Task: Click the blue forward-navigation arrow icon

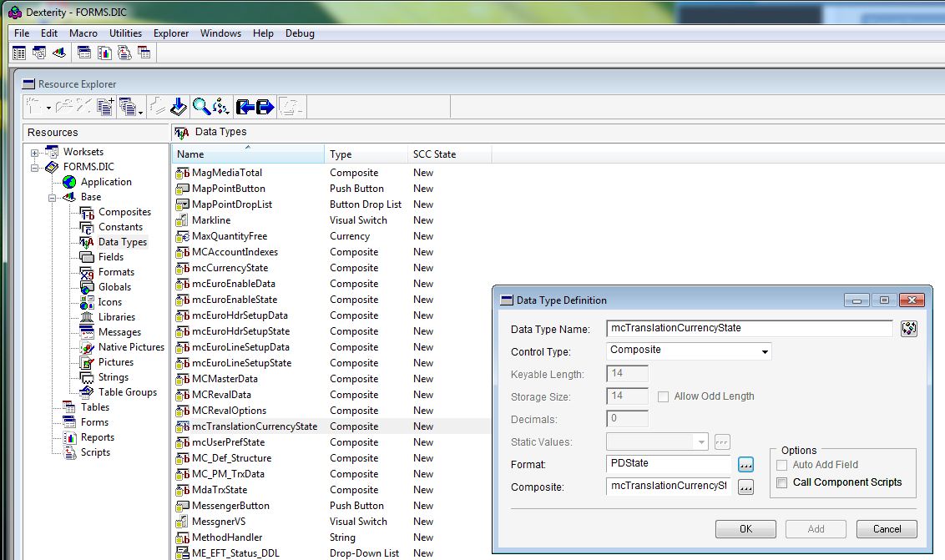Action: (265, 106)
